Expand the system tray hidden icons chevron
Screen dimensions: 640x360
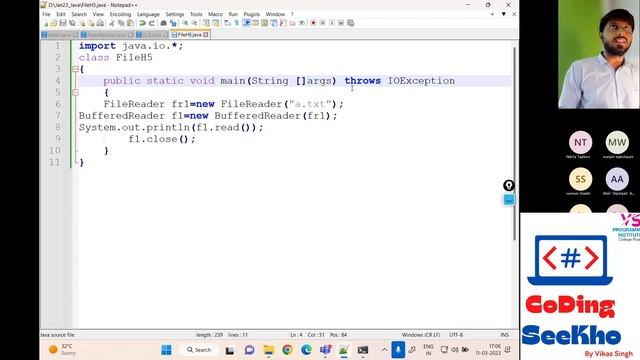(x=384, y=350)
